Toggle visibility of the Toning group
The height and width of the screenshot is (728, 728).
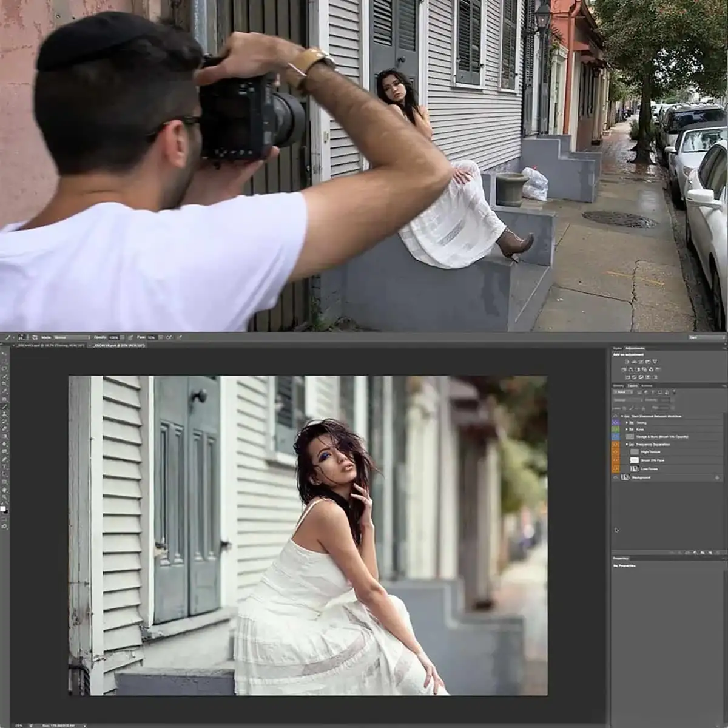click(616, 422)
